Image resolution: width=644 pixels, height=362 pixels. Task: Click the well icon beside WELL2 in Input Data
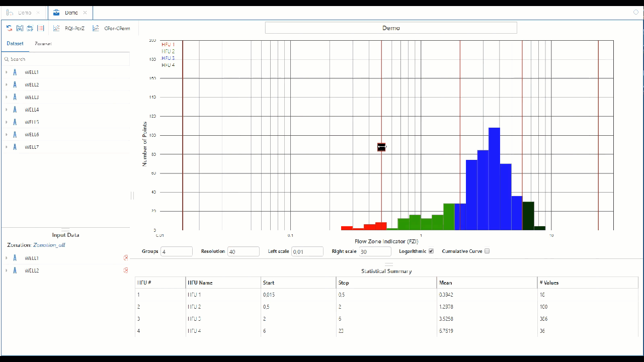point(15,270)
